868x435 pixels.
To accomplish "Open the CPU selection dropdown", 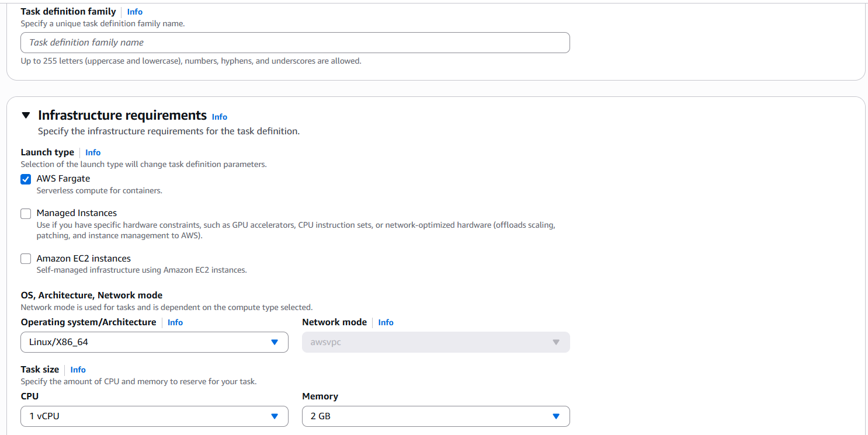I will click(x=154, y=416).
